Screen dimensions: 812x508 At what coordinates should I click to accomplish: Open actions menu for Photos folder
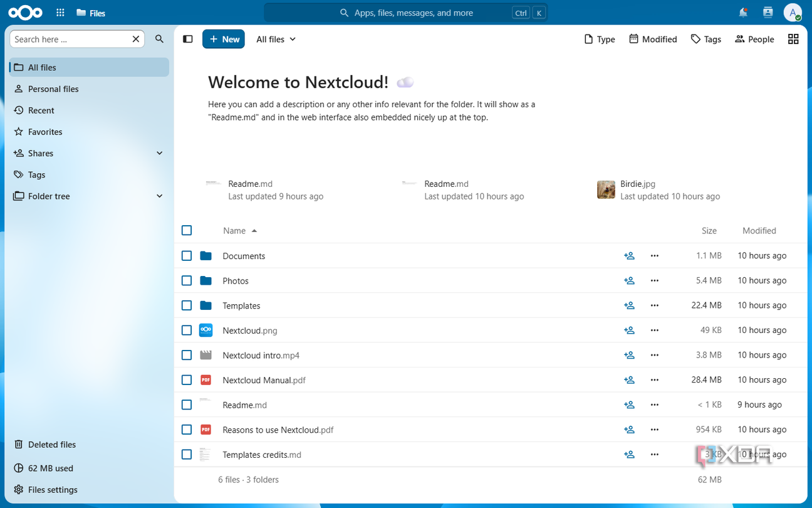[x=655, y=280]
